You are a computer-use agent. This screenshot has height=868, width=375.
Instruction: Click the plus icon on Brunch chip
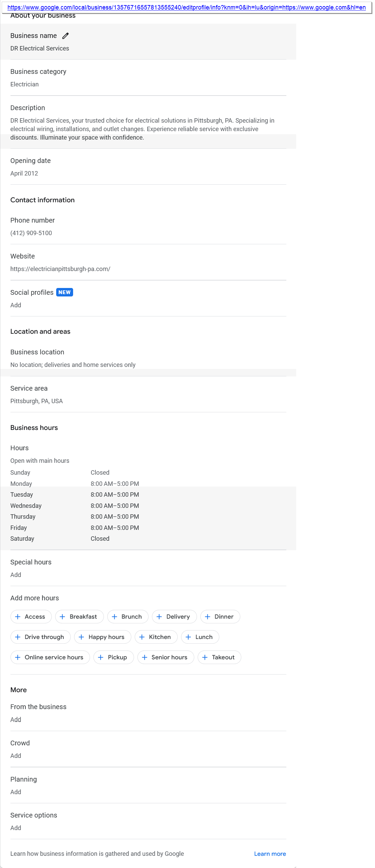coord(114,617)
